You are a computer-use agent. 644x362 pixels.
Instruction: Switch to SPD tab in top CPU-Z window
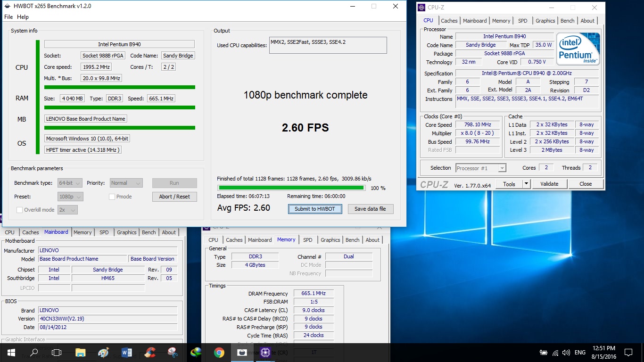[x=523, y=21]
